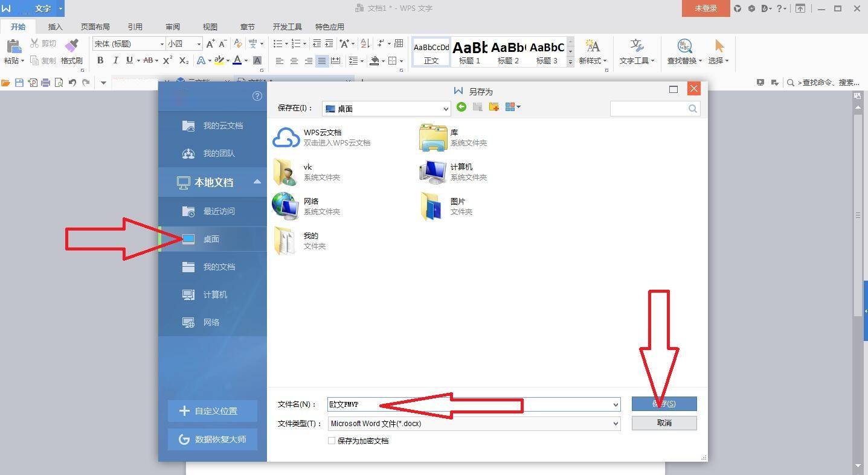Screen dimensions: 868x475
Task: Expand the view mode dropdown in Save dialog
Action: 518,107
